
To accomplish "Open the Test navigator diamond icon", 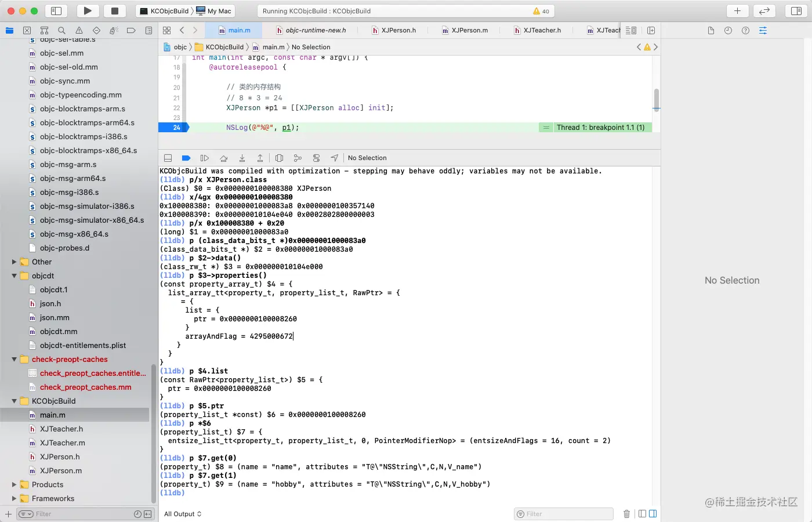I will coord(96,30).
